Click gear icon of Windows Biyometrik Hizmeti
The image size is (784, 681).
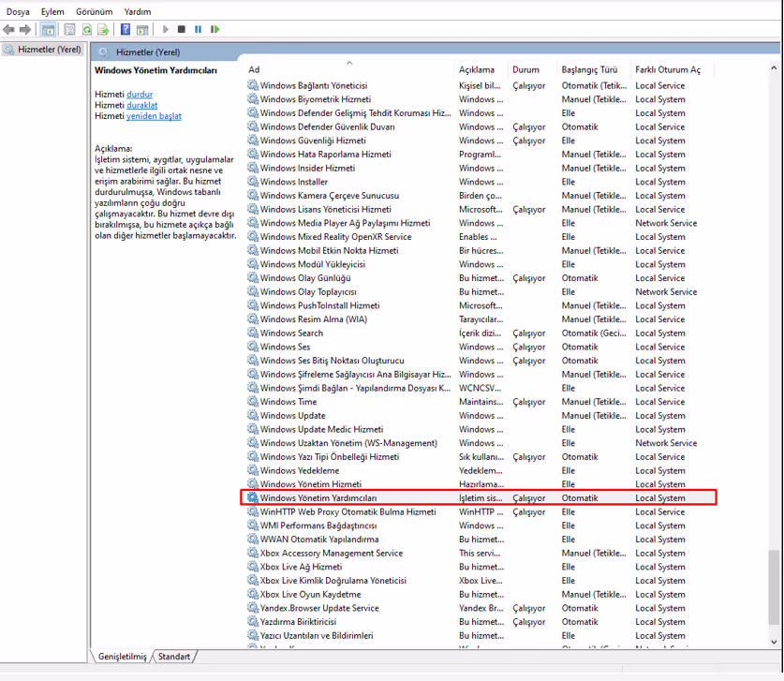click(253, 99)
